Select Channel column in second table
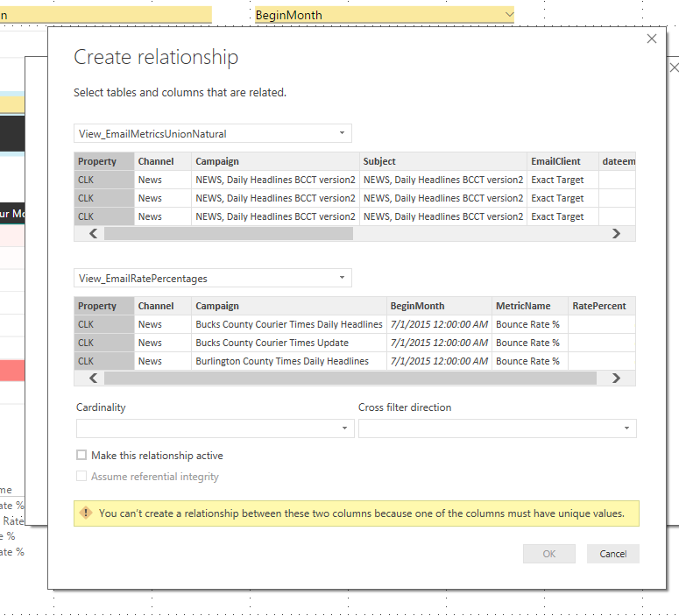The width and height of the screenshot is (679, 616). click(x=163, y=306)
